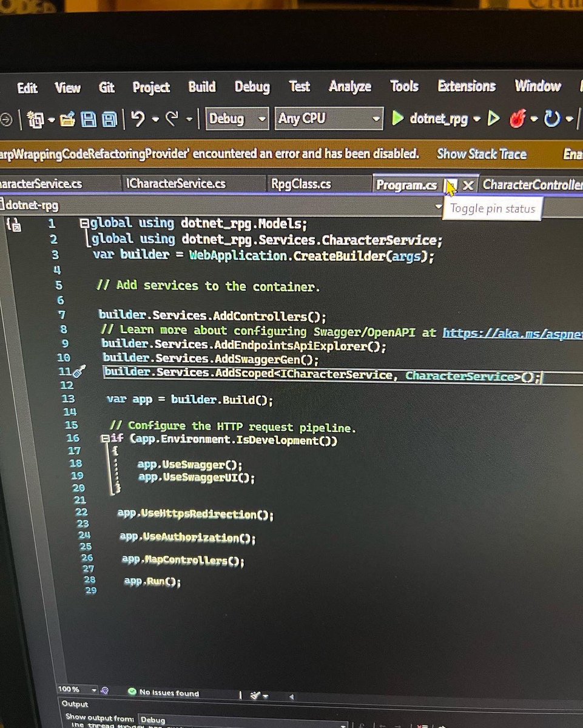Close the Program.cs tab
This screenshot has width=583, height=728.
tap(468, 185)
